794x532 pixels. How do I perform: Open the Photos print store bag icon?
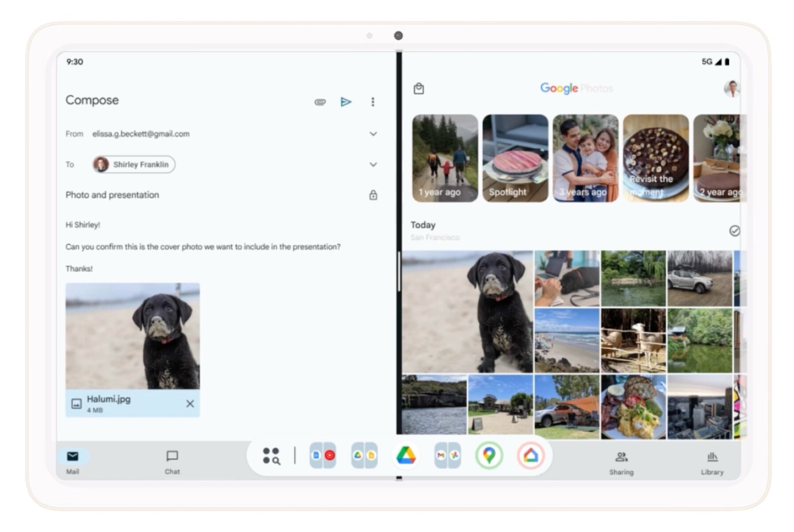point(419,89)
